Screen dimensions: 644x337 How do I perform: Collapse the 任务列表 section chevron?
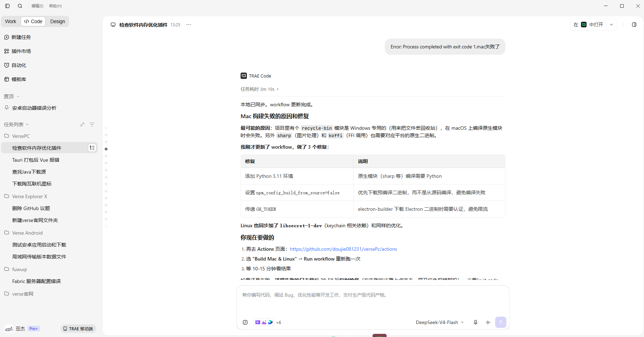27,124
